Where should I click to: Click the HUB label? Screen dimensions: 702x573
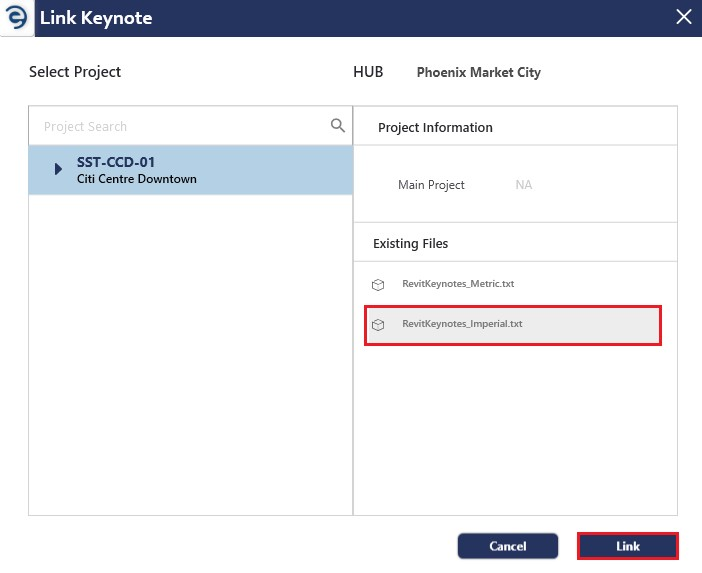(368, 72)
